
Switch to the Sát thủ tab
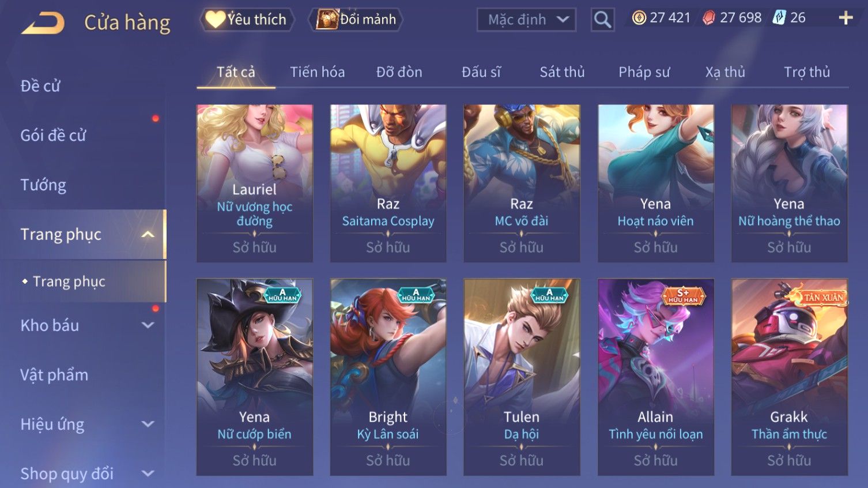(x=562, y=72)
